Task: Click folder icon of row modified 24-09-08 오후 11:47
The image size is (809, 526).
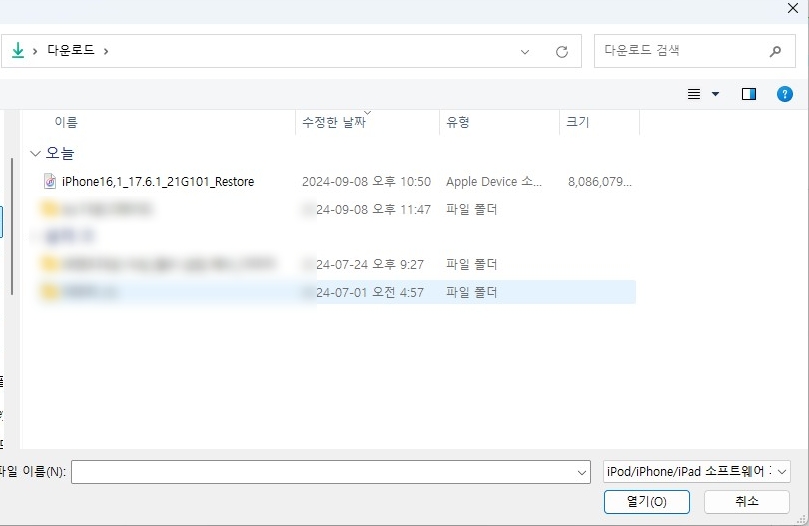Action: [50, 210]
